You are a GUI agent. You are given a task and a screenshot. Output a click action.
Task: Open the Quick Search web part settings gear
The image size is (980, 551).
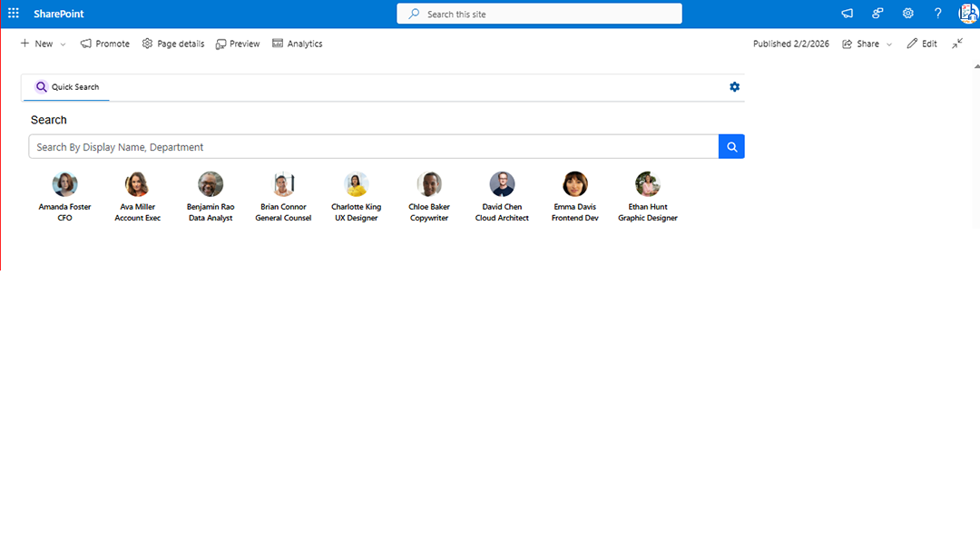coord(734,86)
